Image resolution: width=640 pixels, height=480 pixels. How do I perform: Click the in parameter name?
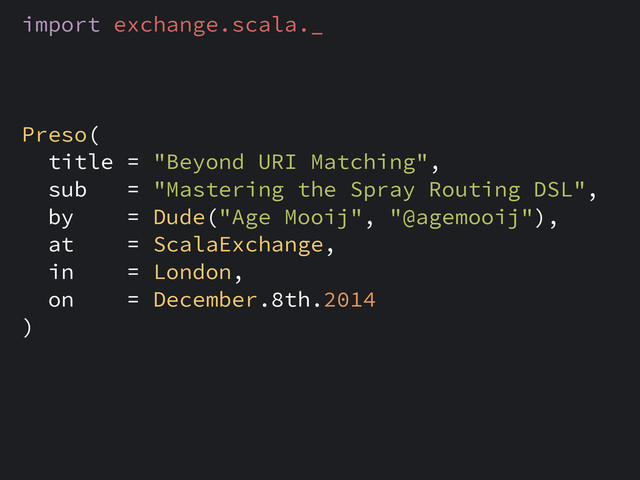pyautogui.click(x=61, y=272)
